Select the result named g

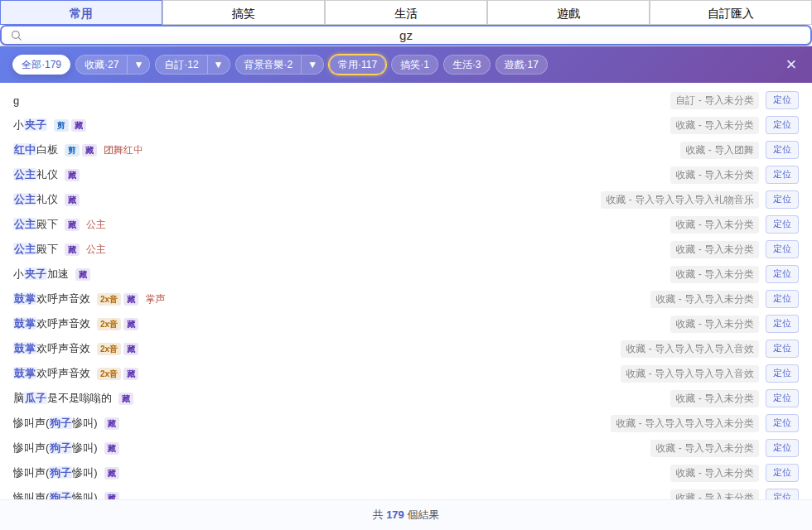click(x=16, y=101)
